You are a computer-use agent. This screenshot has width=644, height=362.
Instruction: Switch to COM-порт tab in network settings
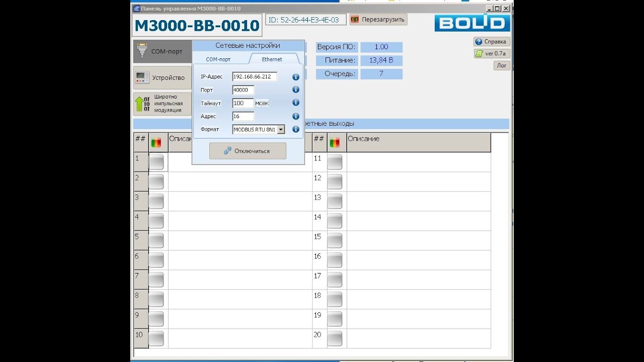pyautogui.click(x=218, y=59)
